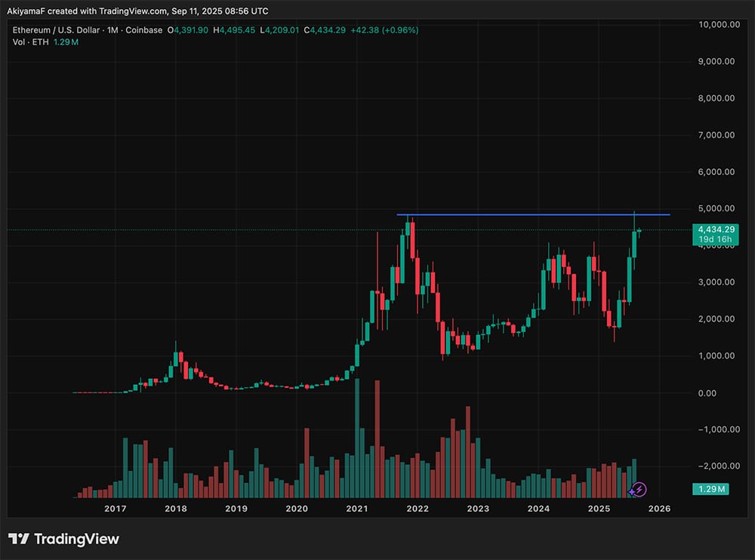
Task: Click the 2020 time axis label
Action: pos(297,509)
